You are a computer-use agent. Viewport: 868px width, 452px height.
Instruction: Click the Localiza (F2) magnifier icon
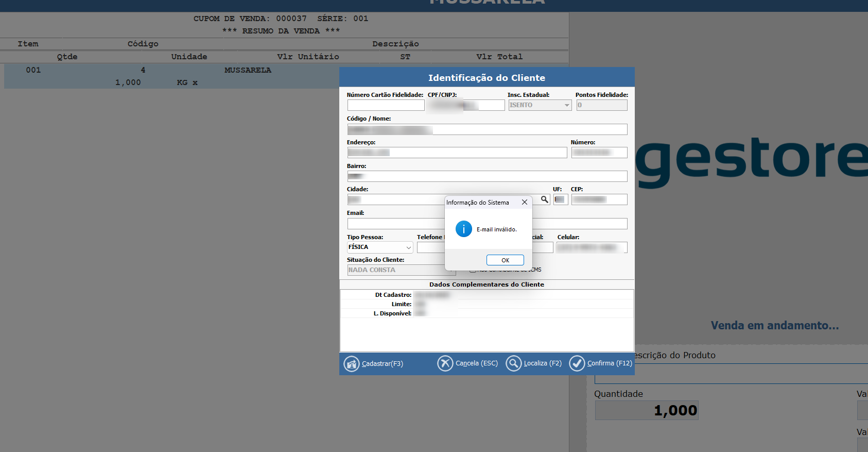click(x=513, y=363)
